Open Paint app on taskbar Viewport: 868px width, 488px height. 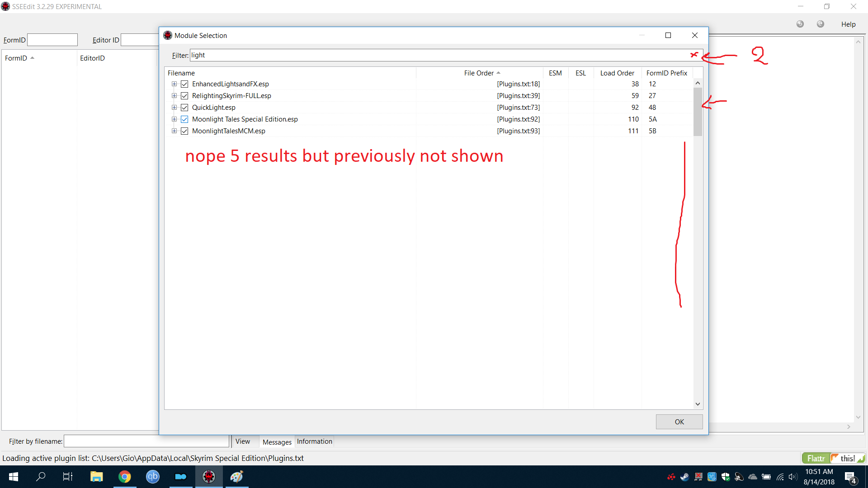tap(237, 477)
